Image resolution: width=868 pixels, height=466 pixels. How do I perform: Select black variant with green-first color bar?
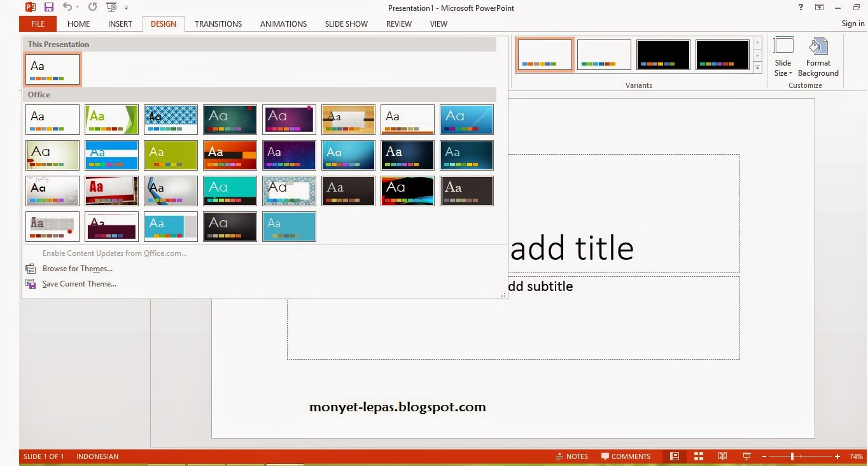(722, 55)
